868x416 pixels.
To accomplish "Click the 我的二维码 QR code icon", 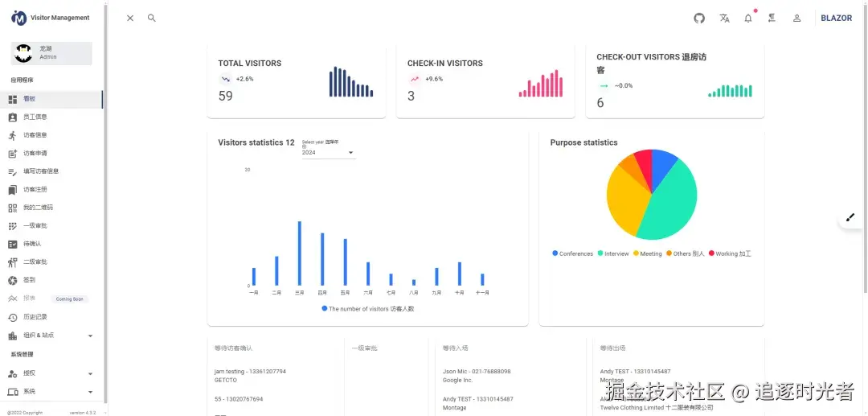I will coord(13,208).
